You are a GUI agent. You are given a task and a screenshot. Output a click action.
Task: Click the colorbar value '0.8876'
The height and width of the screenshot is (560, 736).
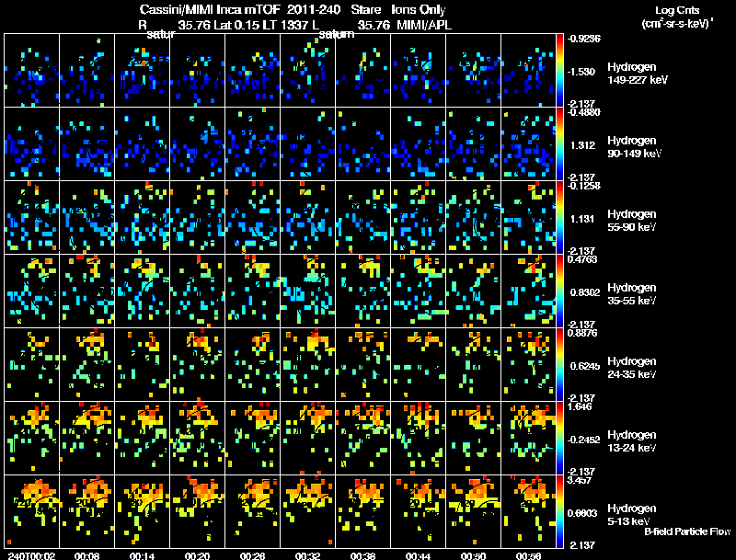click(582, 334)
